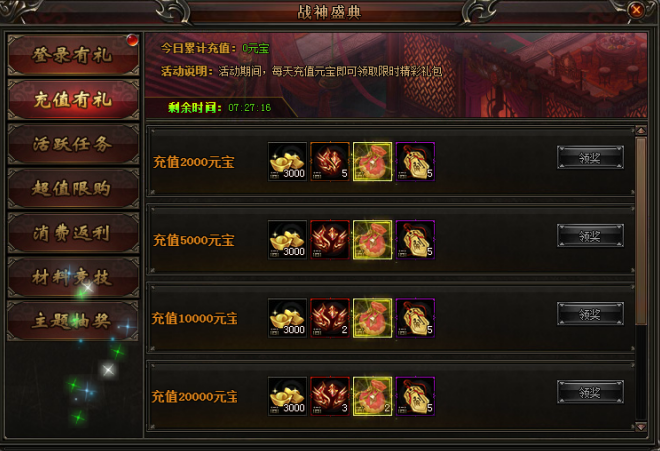Click gold ingot reward in 充值2000元宝 row
Image resolution: width=660 pixels, height=451 pixels.
[287, 162]
